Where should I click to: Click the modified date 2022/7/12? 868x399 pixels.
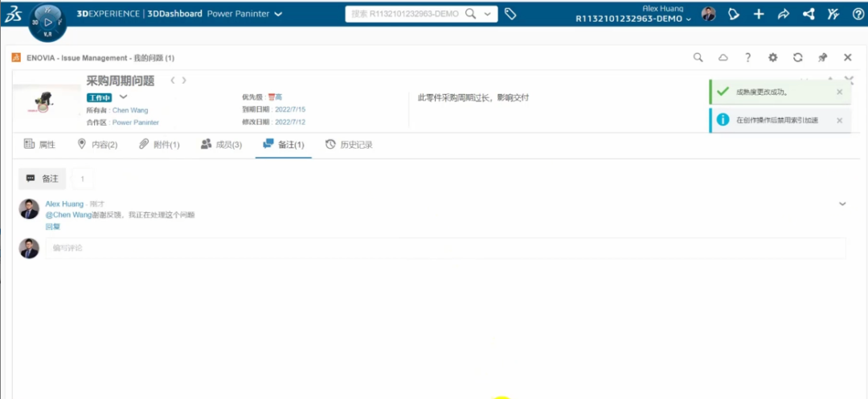tap(290, 122)
